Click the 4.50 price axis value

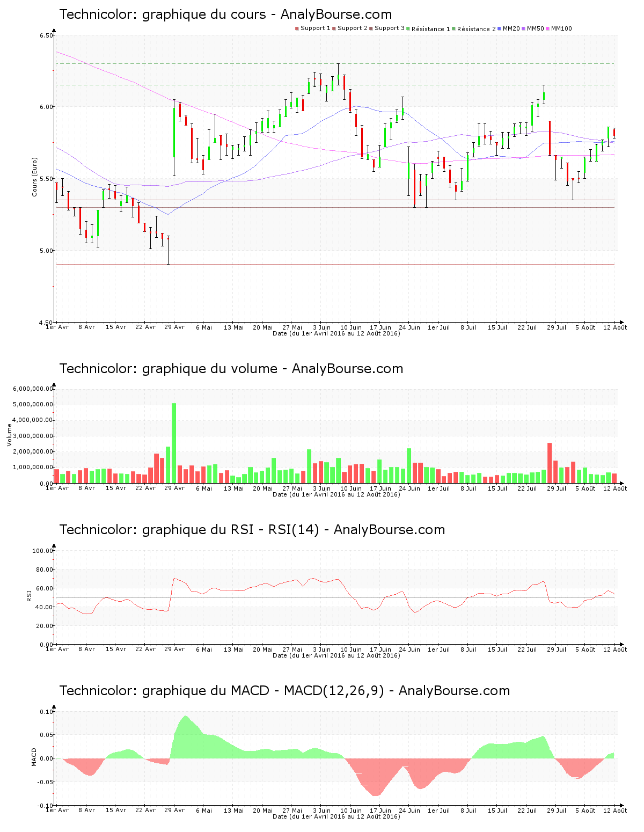pos(47,322)
